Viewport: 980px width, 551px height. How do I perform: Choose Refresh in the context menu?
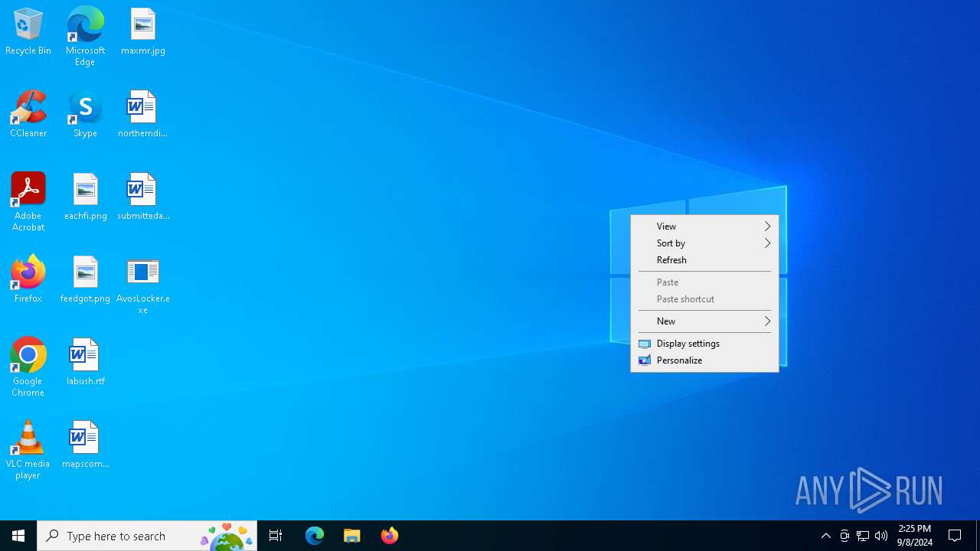[x=704, y=260]
